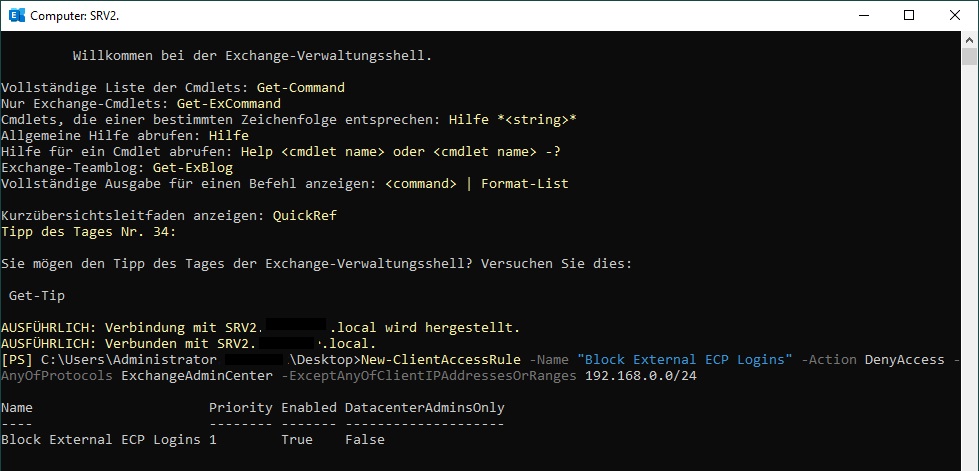Click the 'Willkommen bei der Exchange-Verwaltungsshell.' line
The image size is (979, 471).
pyautogui.click(x=252, y=56)
